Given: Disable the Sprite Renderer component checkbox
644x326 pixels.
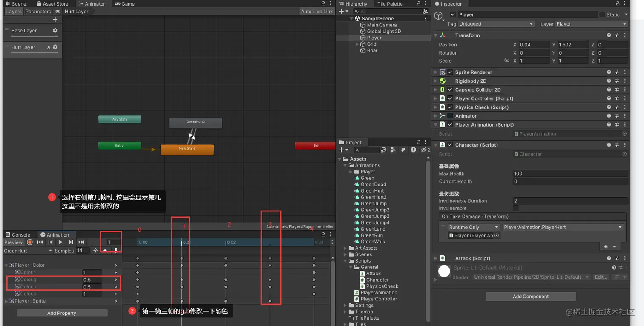Looking at the screenshot, I should point(450,72).
